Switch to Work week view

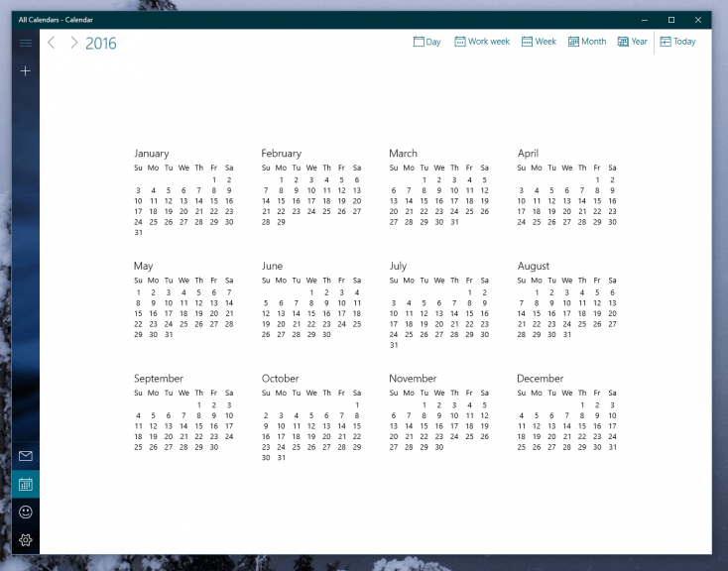(482, 42)
